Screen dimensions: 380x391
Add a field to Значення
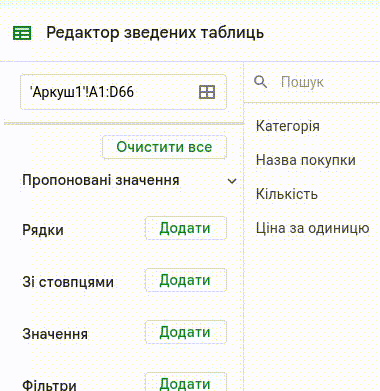tap(186, 332)
